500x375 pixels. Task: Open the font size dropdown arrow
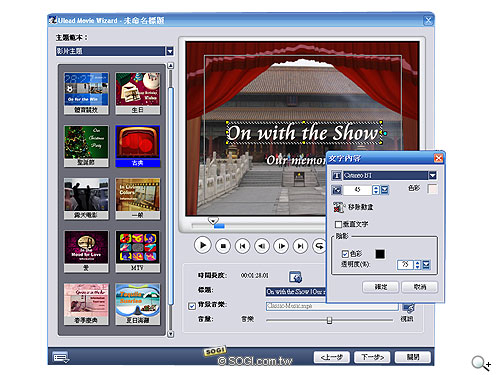pos(385,190)
